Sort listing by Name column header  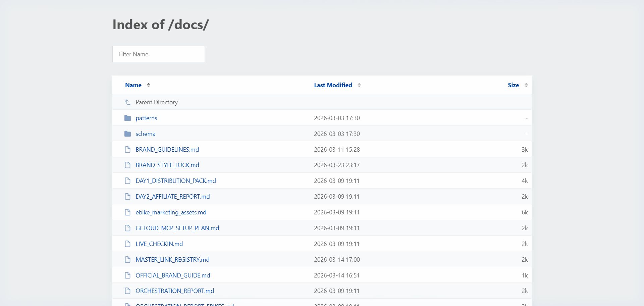[133, 85]
